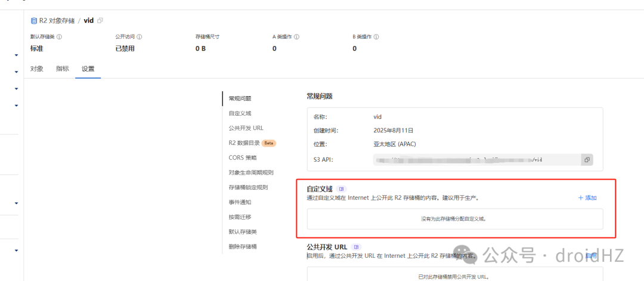Click the 已禁用 public access status
This screenshot has width=644, height=281.
coord(125,48)
